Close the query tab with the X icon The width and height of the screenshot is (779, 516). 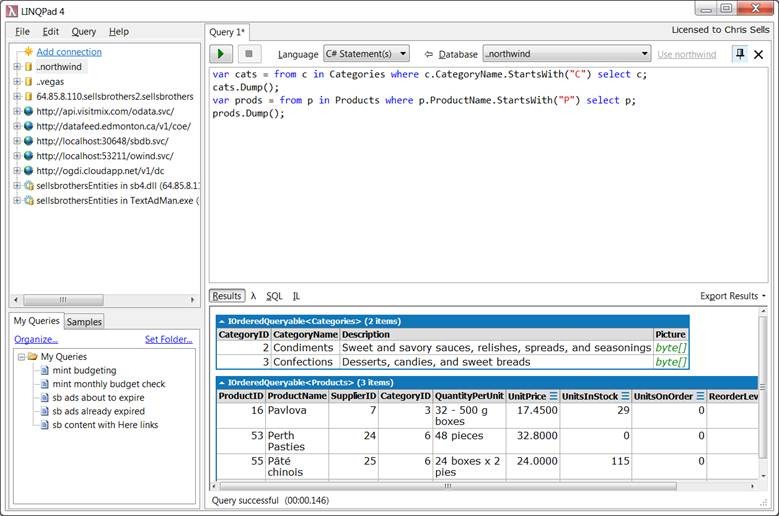pos(759,54)
